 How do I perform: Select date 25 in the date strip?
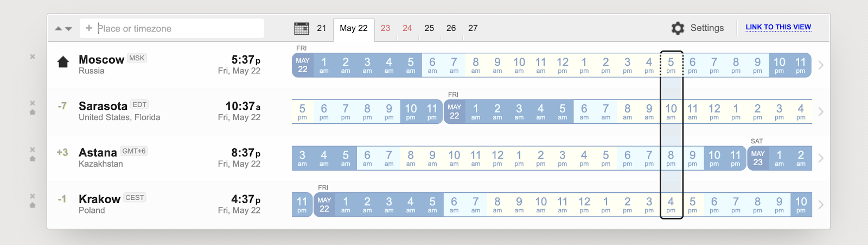[429, 28]
